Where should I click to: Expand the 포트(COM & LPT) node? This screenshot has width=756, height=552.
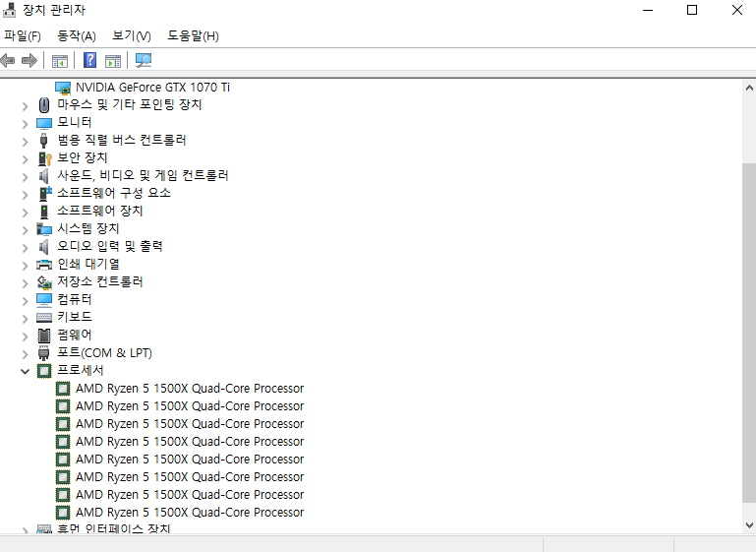point(26,353)
